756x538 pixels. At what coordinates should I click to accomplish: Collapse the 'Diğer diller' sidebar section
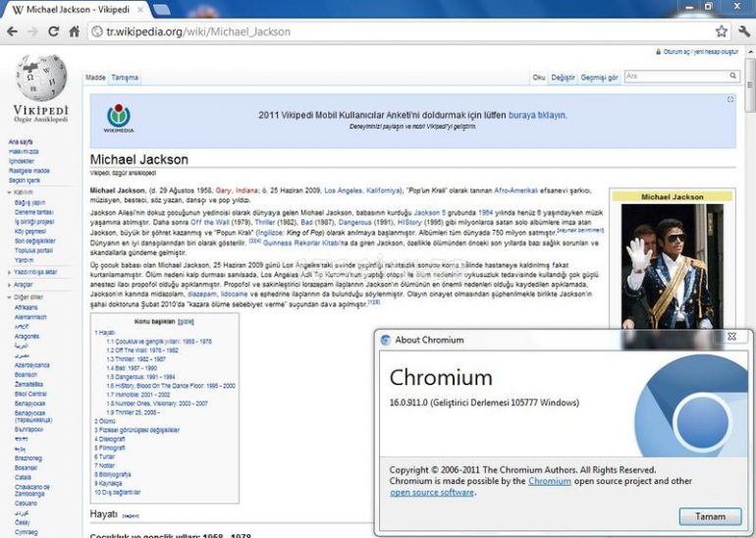coord(26,297)
